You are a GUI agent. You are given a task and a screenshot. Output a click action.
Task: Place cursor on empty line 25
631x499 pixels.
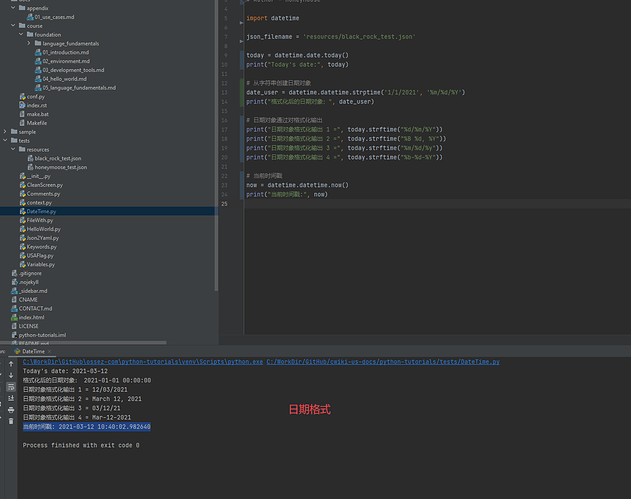pyautogui.click(x=437, y=204)
